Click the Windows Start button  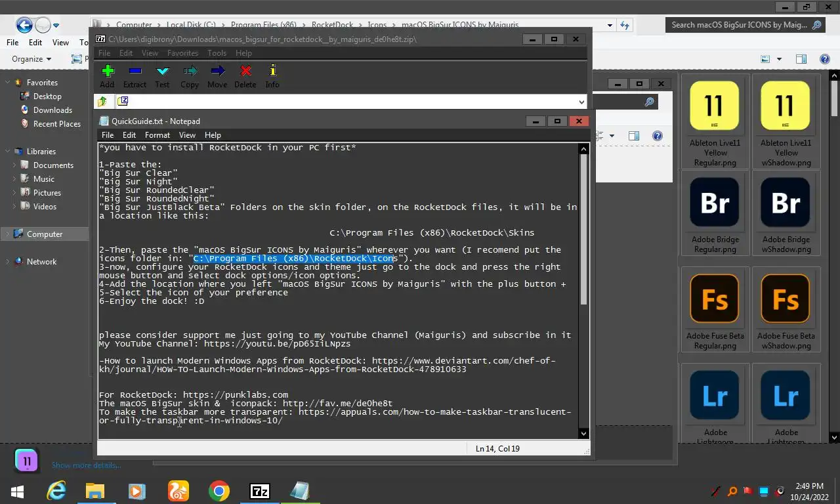(18, 491)
